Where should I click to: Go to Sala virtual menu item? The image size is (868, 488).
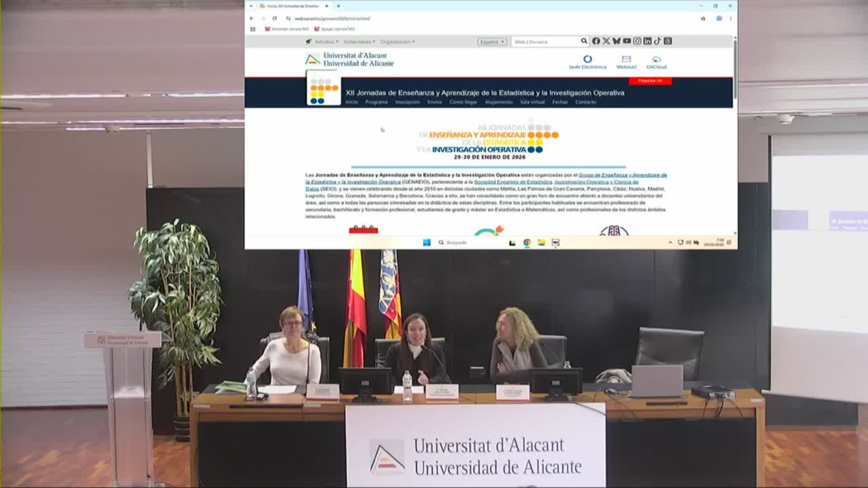point(532,102)
